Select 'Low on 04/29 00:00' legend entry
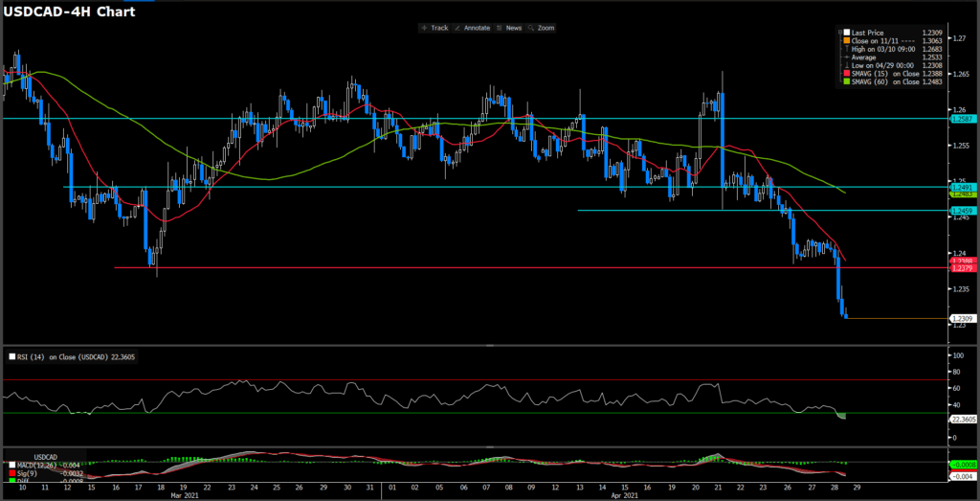Viewport: 980px width, 501px height. (x=883, y=65)
